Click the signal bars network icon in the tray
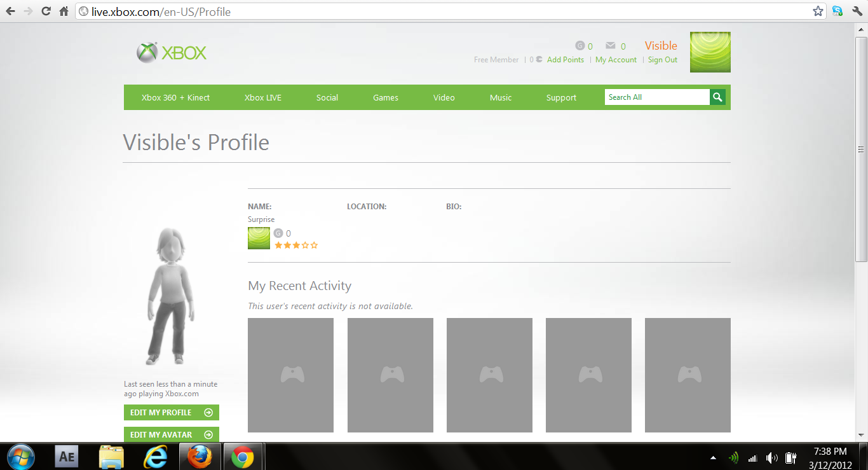The width and height of the screenshot is (868, 470). [753, 458]
